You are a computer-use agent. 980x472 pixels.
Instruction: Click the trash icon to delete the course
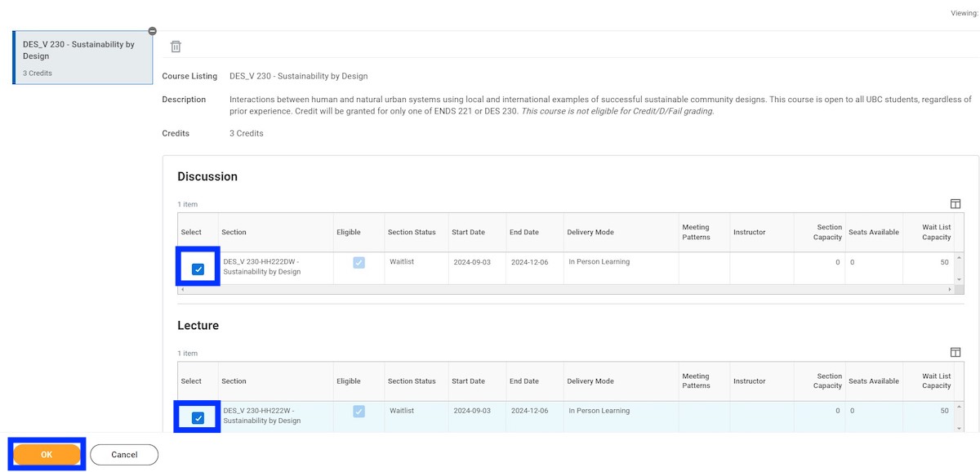click(175, 46)
